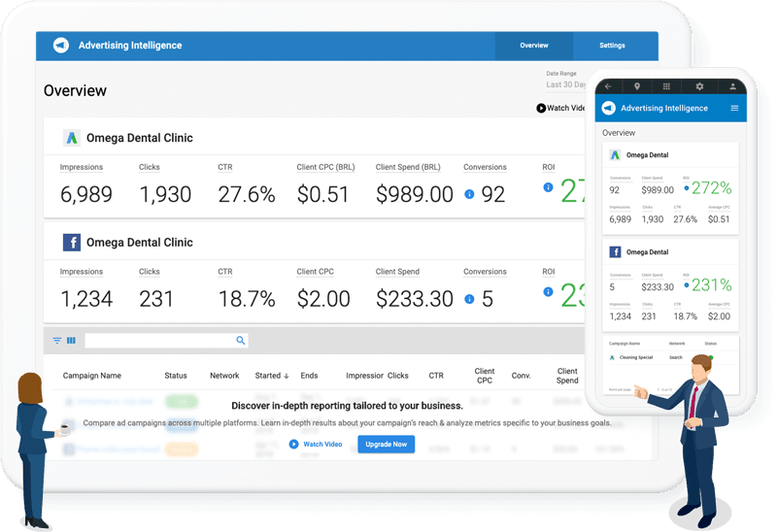Click the magnifier icon in the search box

(x=241, y=341)
